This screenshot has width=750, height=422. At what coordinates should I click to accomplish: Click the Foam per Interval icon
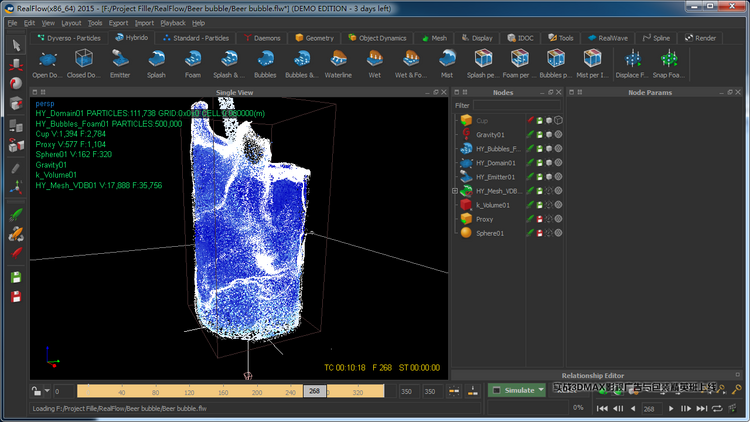[x=520, y=64]
